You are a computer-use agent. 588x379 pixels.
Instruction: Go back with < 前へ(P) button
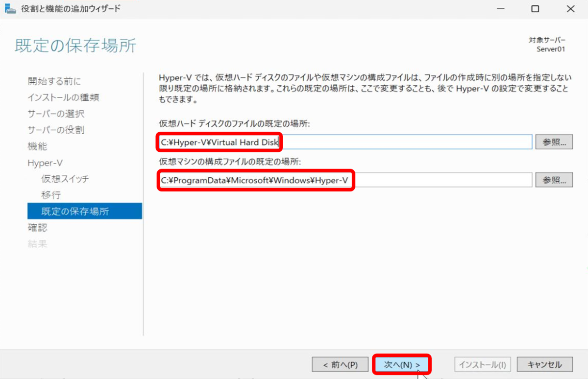tap(340, 365)
